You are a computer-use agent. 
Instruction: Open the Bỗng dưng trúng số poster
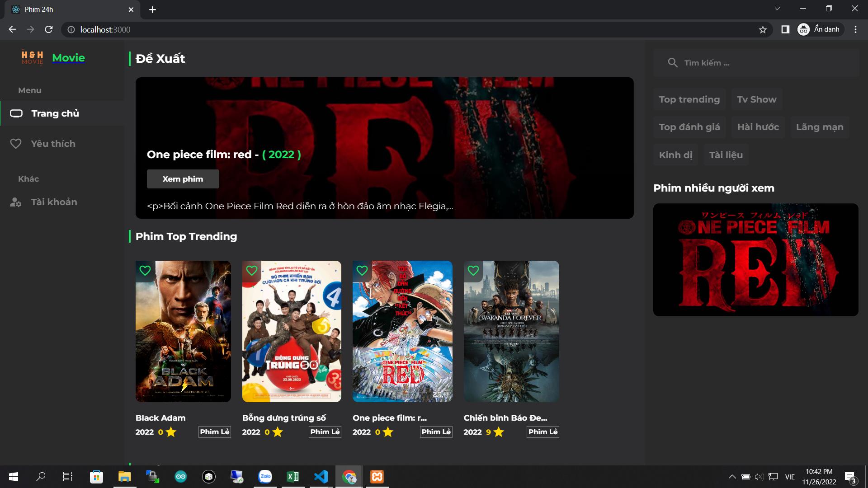click(292, 331)
